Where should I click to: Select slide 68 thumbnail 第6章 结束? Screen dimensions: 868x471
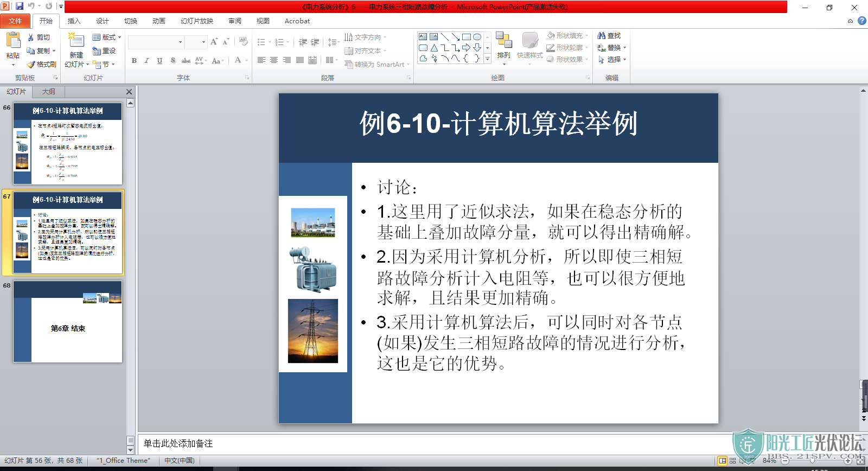tap(68, 321)
